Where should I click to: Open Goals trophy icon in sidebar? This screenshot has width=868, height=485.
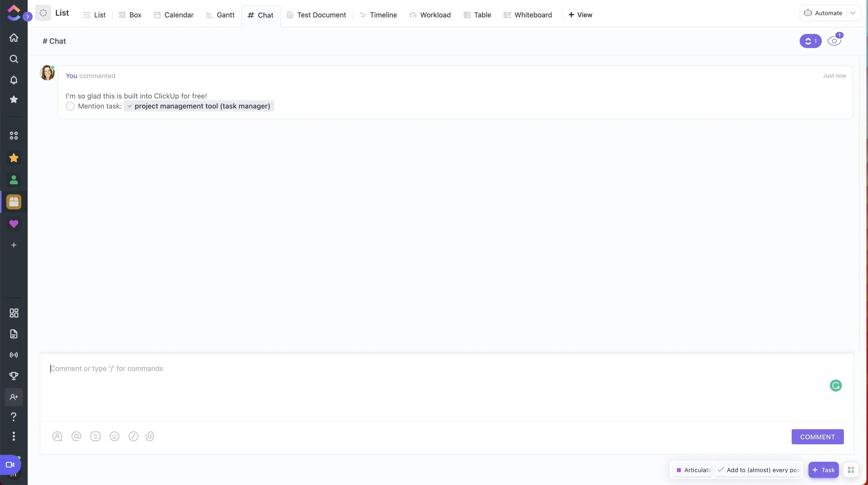point(14,376)
